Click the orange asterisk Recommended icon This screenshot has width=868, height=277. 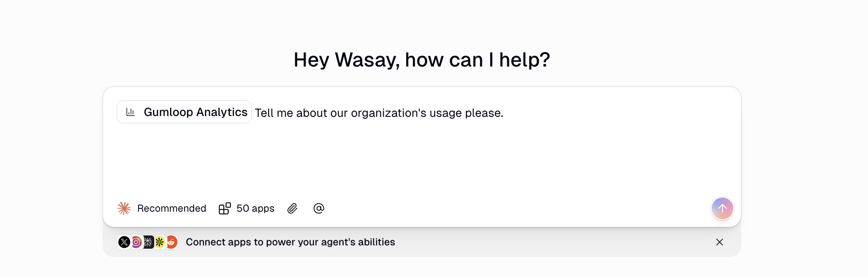point(124,208)
